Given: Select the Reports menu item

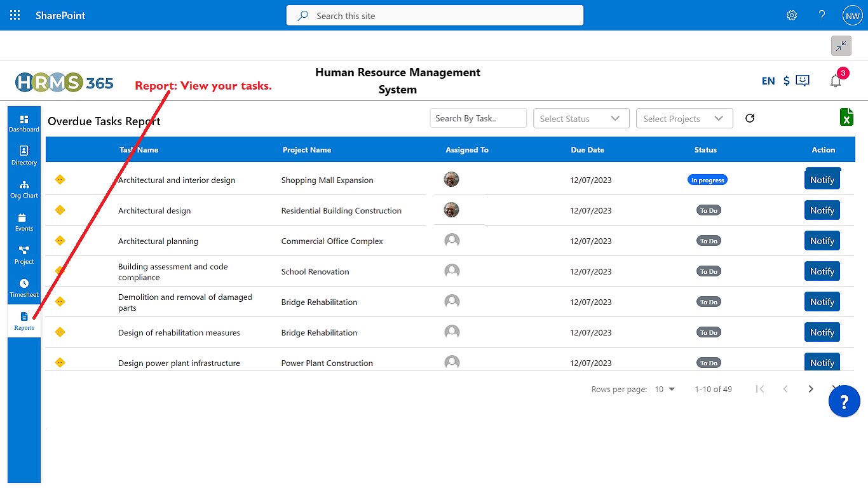Looking at the screenshot, I should coord(24,322).
